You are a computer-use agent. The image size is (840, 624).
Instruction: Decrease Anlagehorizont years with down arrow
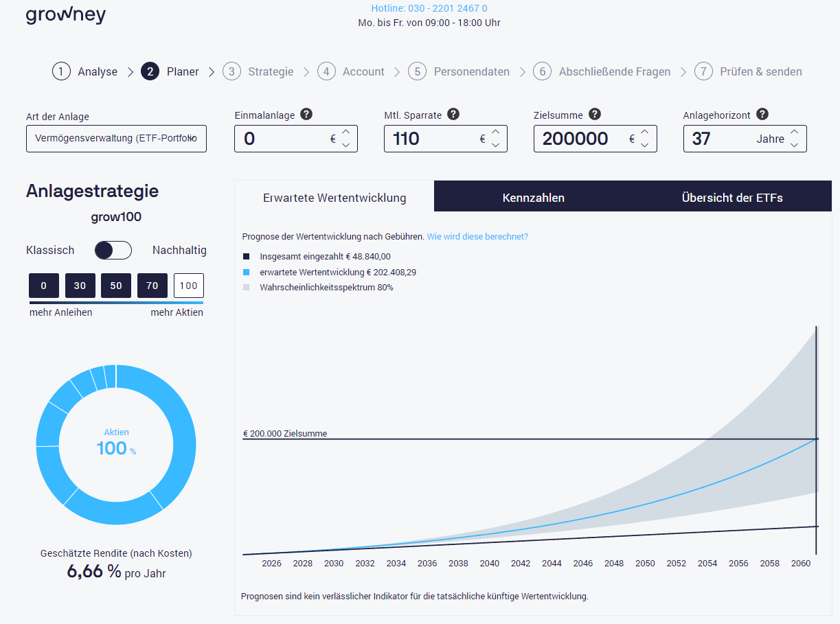[x=795, y=145]
